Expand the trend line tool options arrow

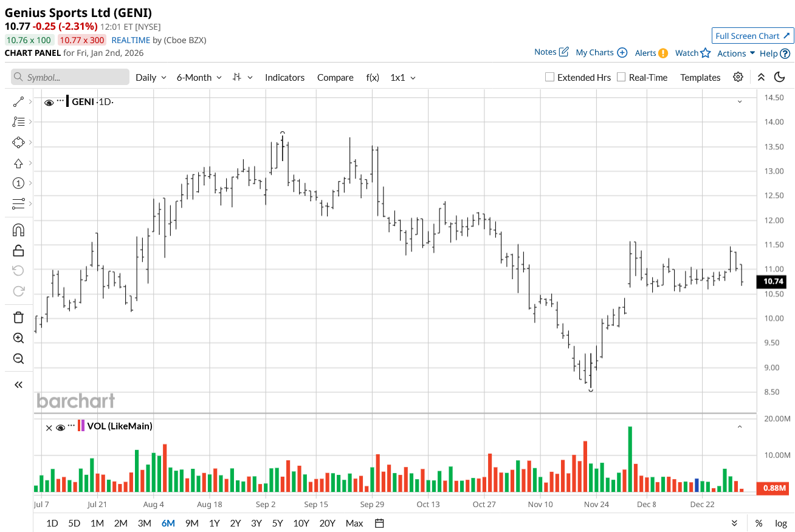tap(30, 102)
